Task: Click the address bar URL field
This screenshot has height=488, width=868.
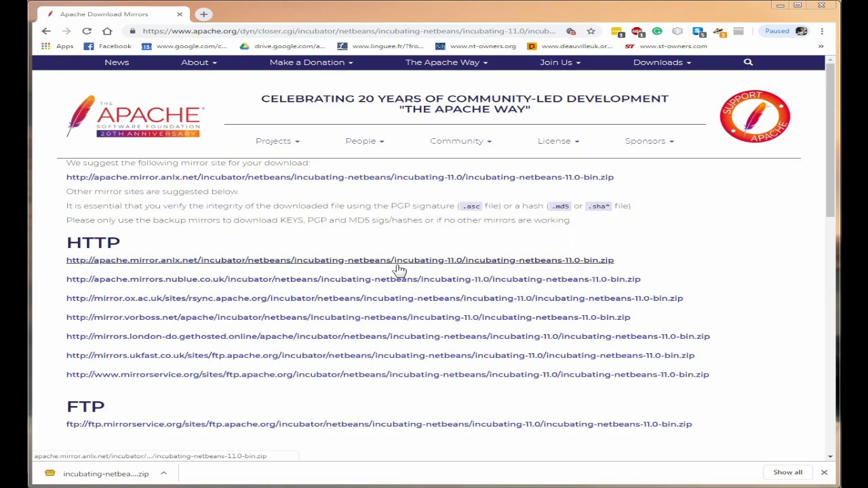Action: (349, 31)
